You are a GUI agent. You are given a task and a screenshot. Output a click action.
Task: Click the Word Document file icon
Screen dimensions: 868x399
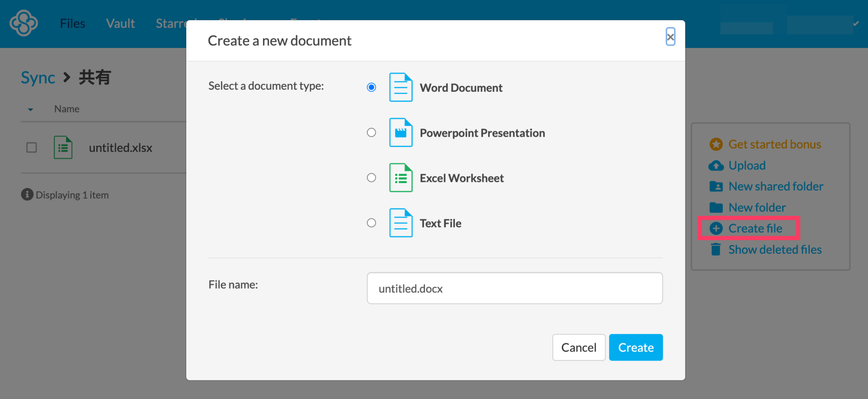[401, 87]
